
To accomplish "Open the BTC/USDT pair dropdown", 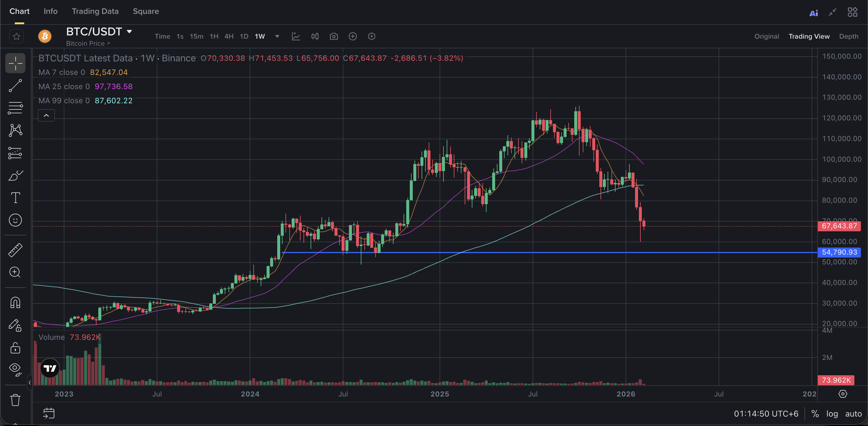I will 129,32.
